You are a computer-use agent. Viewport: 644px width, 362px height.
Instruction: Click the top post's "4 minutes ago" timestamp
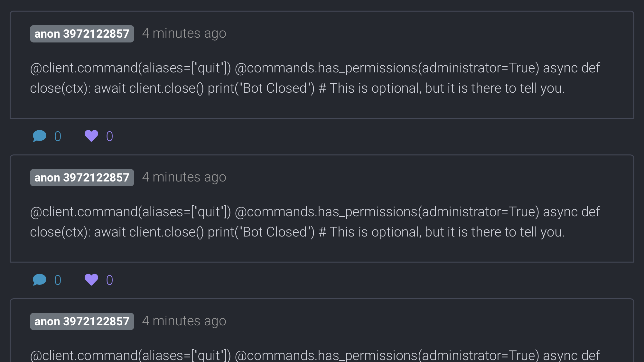[184, 33]
